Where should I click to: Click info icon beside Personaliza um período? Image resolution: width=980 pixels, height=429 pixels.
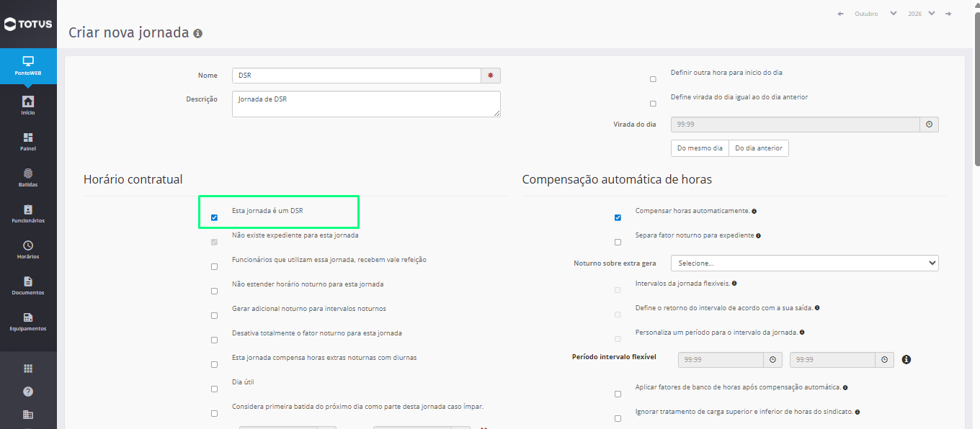(x=802, y=333)
